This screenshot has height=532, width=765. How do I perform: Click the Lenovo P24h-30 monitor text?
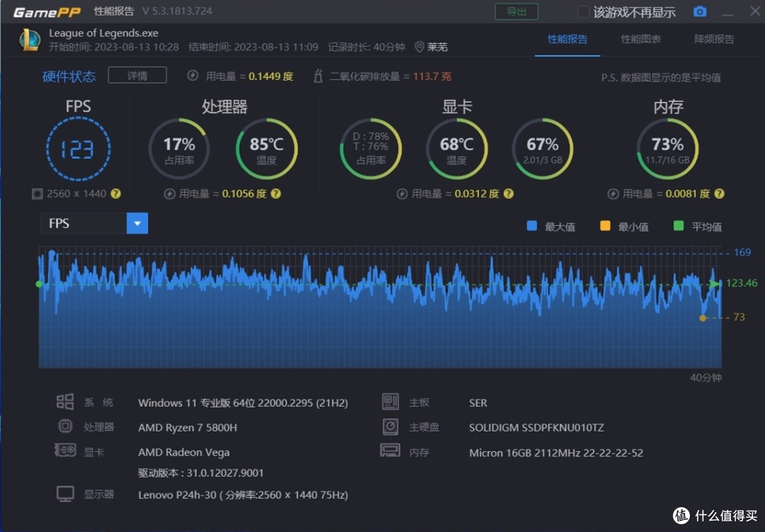[243, 495]
